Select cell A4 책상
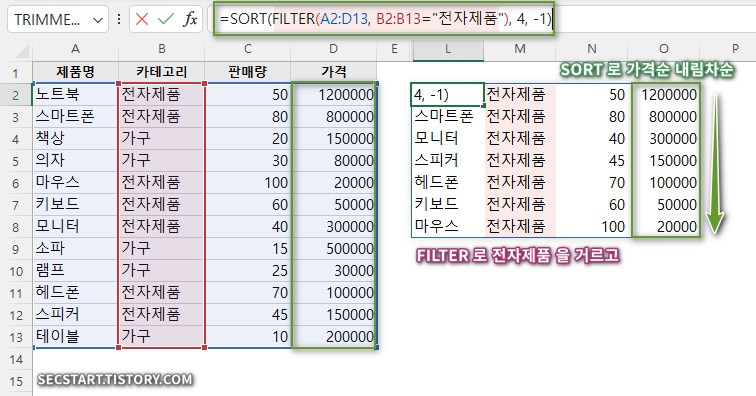Viewport: 756px width, 396px height. tap(75, 138)
